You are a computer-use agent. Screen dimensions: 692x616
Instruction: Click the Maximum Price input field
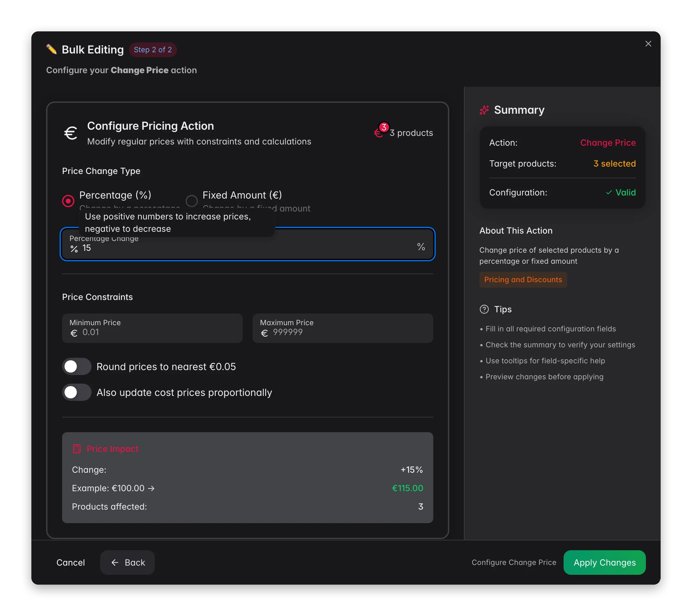coord(343,328)
